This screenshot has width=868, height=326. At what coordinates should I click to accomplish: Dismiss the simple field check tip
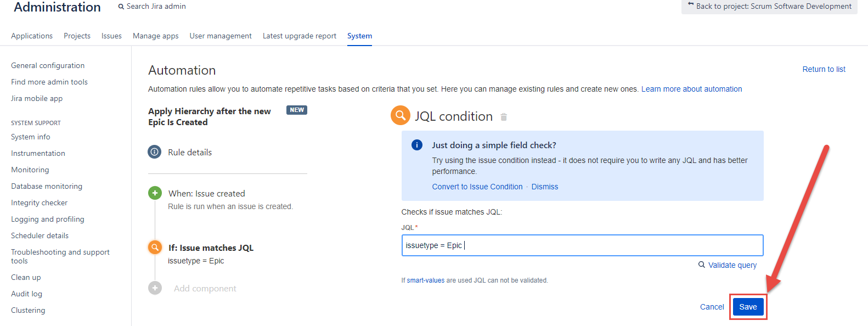(545, 187)
